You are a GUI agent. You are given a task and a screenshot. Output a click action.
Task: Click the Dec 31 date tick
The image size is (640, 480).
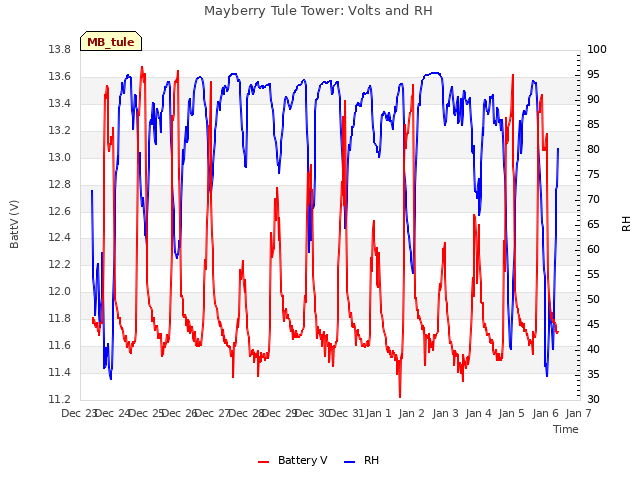[x=346, y=413]
